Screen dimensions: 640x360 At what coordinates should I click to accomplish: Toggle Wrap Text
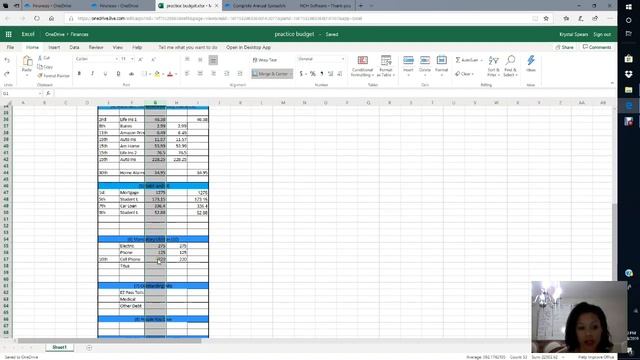point(265,60)
